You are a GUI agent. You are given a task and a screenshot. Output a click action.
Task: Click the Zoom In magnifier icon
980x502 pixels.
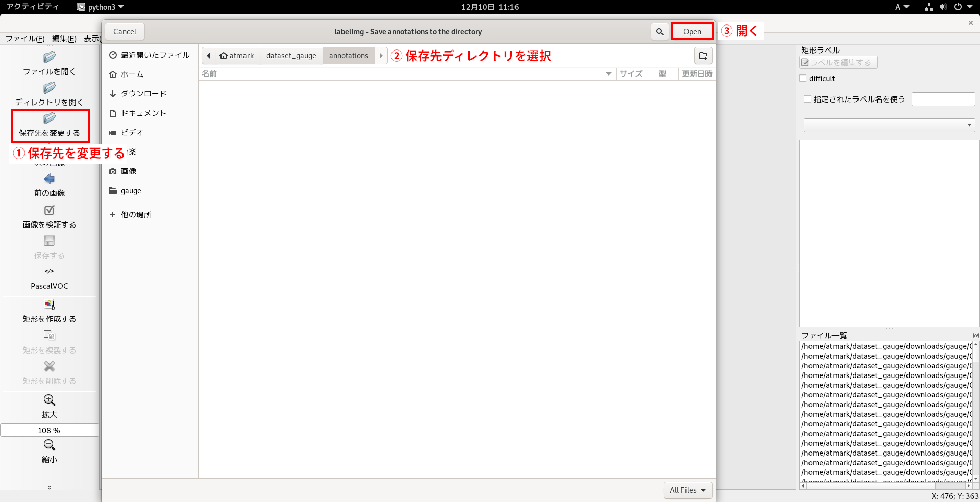click(50, 400)
